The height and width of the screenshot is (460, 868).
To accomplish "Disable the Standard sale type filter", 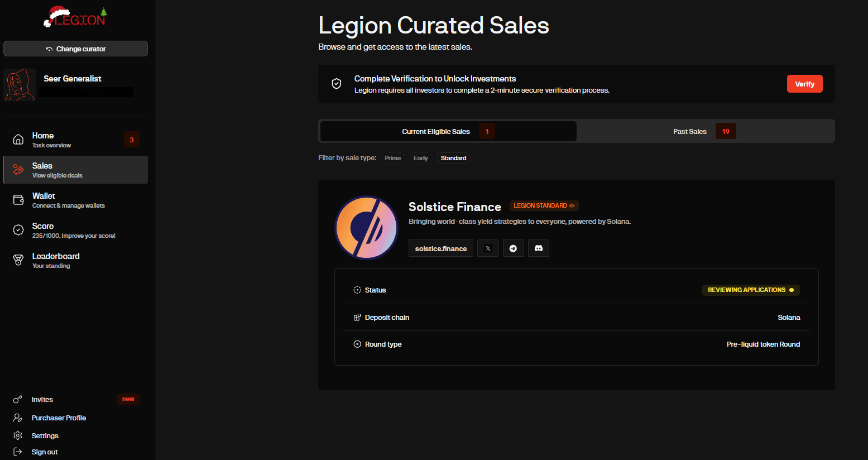I will [x=453, y=158].
